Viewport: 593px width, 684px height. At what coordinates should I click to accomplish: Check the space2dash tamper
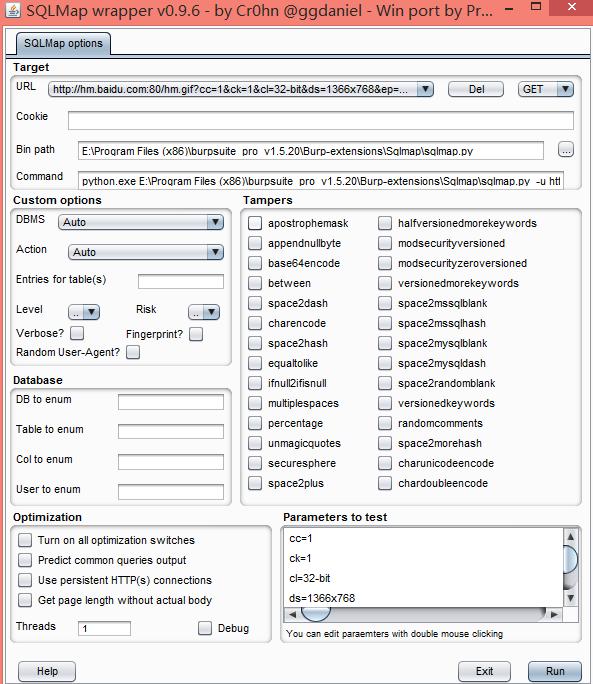tap(255, 303)
